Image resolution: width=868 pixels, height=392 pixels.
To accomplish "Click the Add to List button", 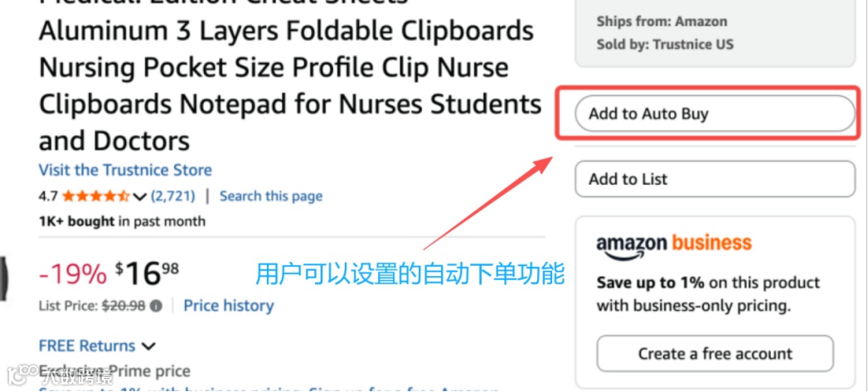I will (715, 179).
